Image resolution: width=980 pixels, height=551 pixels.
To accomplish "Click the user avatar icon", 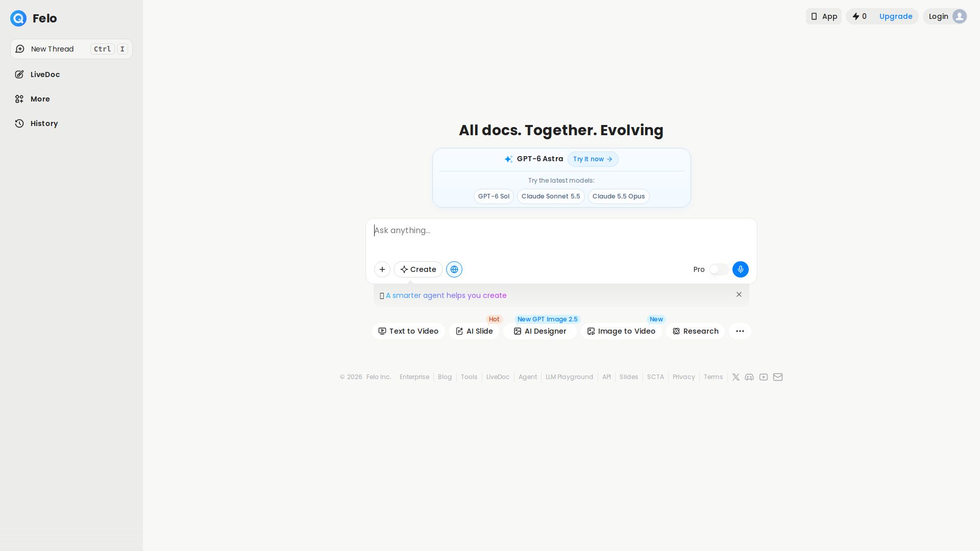I will (960, 16).
